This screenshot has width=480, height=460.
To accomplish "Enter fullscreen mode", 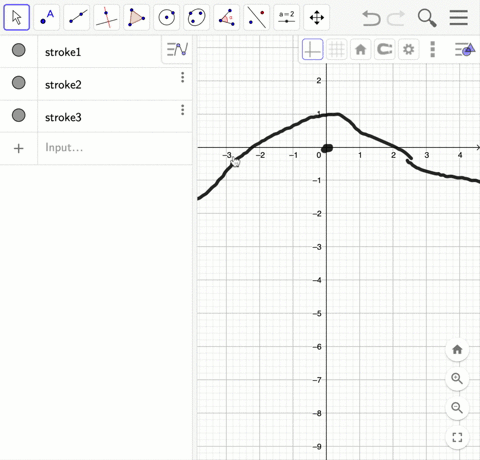I will click(457, 437).
